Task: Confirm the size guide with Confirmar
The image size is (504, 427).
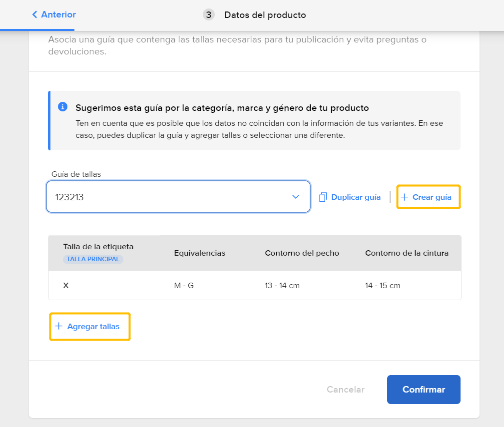Action: pos(424,390)
